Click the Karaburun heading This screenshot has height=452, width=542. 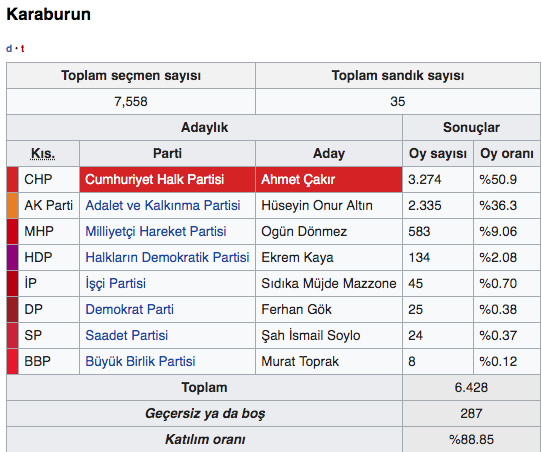[48, 14]
